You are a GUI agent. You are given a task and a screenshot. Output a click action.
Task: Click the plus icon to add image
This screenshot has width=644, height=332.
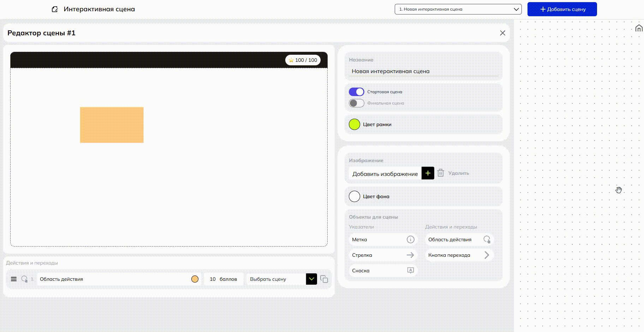tap(428, 173)
